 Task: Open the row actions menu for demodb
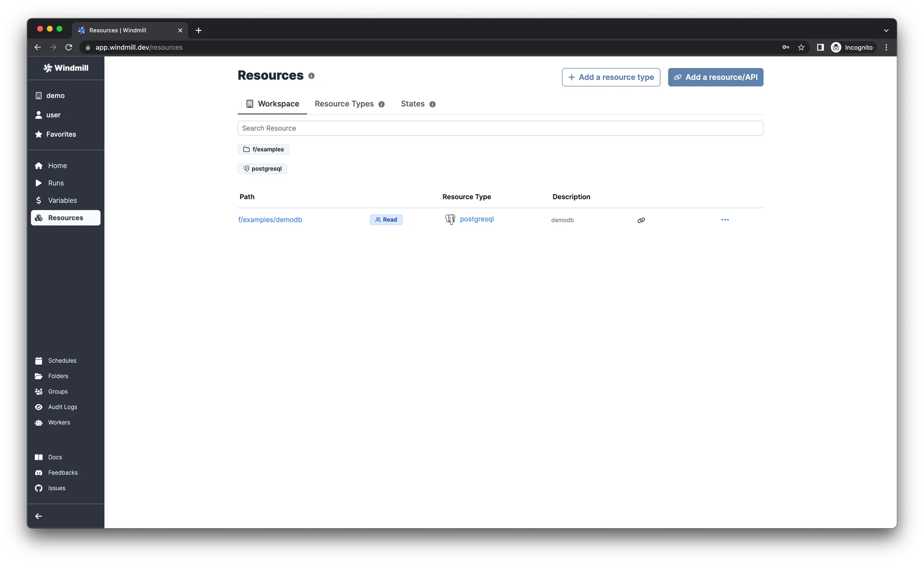pyautogui.click(x=725, y=220)
